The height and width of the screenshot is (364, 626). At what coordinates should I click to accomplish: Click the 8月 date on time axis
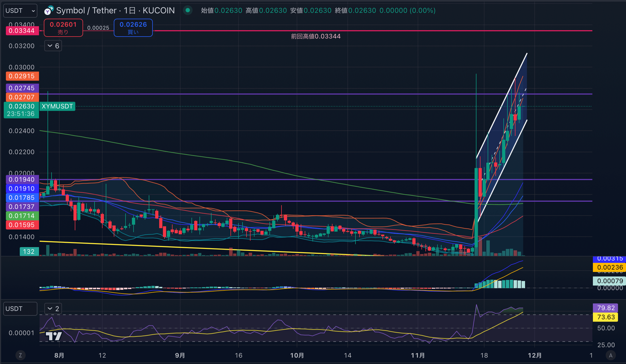pyautogui.click(x=59, y=355)
